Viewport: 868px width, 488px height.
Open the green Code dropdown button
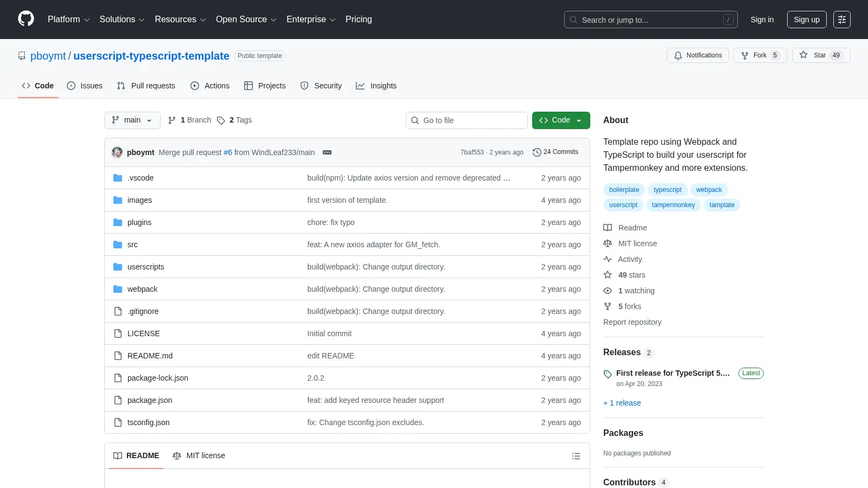tap(561, 120)
